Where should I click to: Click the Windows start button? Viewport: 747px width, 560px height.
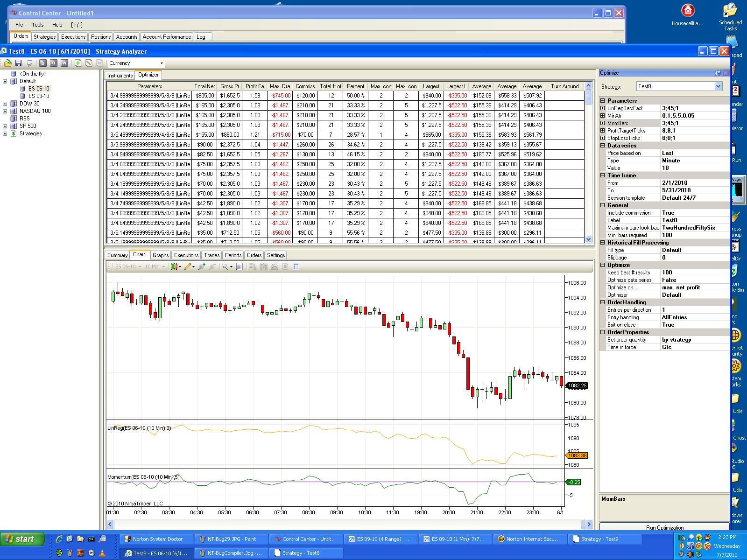pyautogui.click(x=23, y=539)
